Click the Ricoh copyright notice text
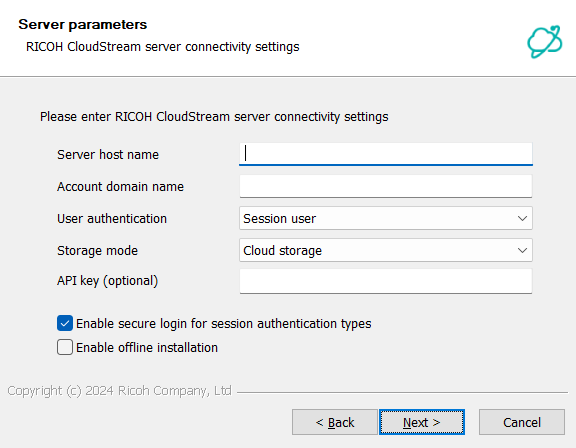This screenshot has height=448, width=576. click(119, 391)
